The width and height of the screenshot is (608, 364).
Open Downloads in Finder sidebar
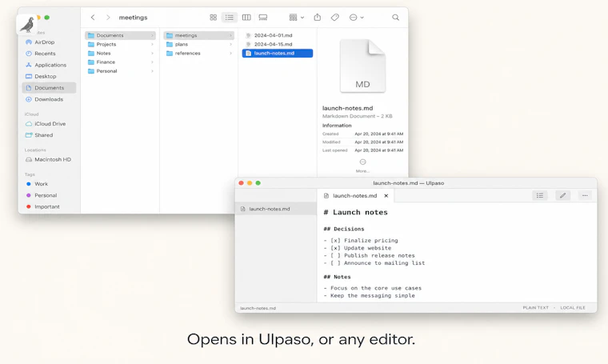[x=49, y=99]
